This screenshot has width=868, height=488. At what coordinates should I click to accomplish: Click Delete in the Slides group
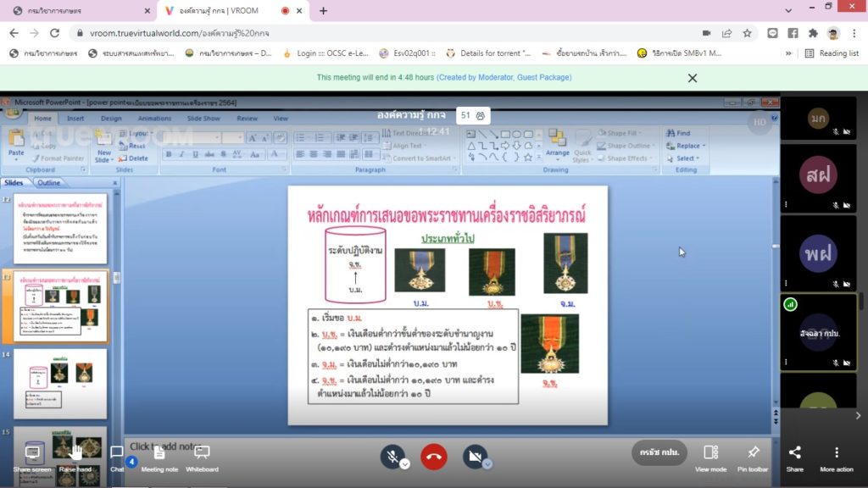point(133,158)
